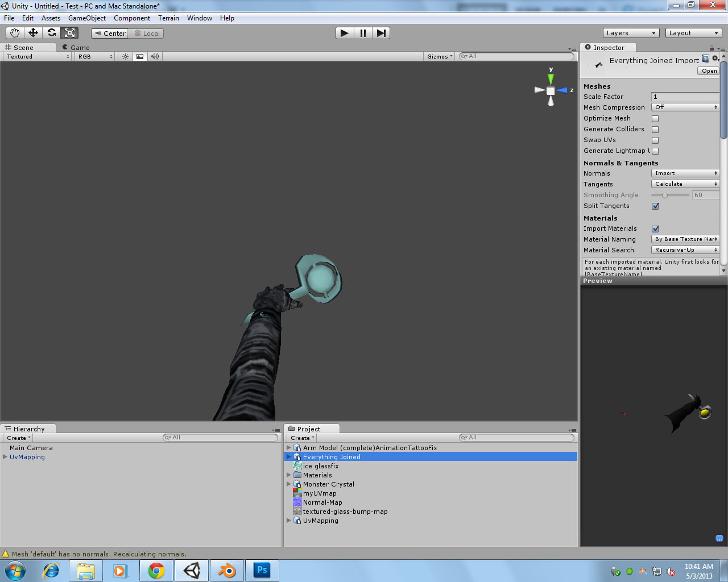728x582 pixels.
Task: Enable Generate Lightmap UVs checkbox
Action: click(x=655, y=151)
